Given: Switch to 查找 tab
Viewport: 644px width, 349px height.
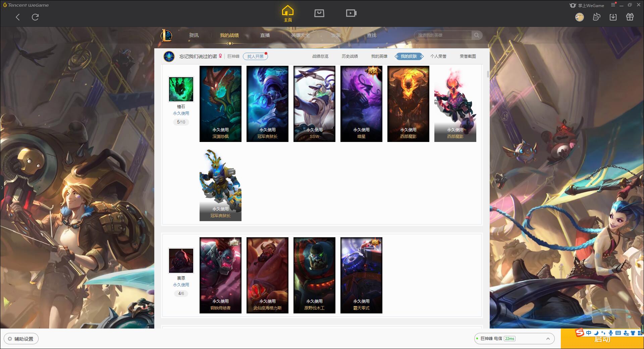Looking at the screenshot, I should point(372,35).
